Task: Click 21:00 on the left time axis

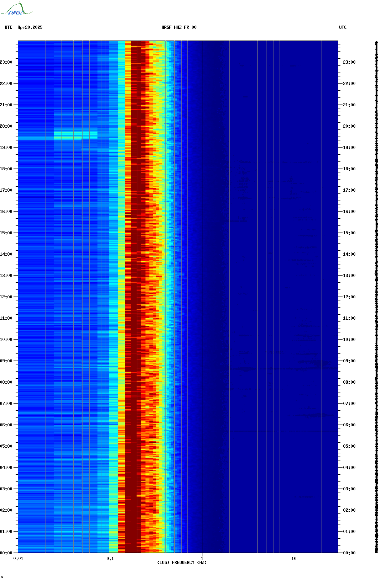Action: pos(6,105)
